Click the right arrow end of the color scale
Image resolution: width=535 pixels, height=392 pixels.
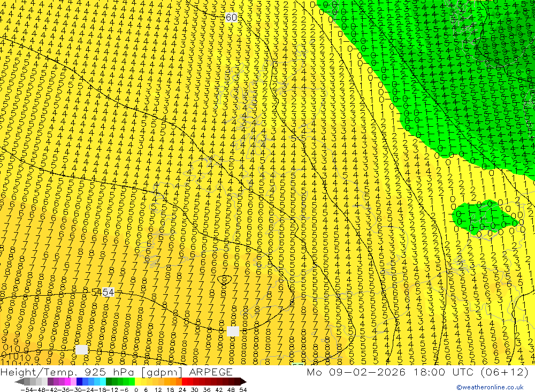coord(243,382)
